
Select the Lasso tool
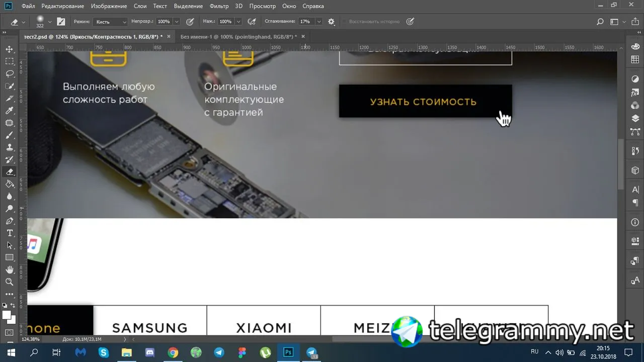tap(9, 74)
